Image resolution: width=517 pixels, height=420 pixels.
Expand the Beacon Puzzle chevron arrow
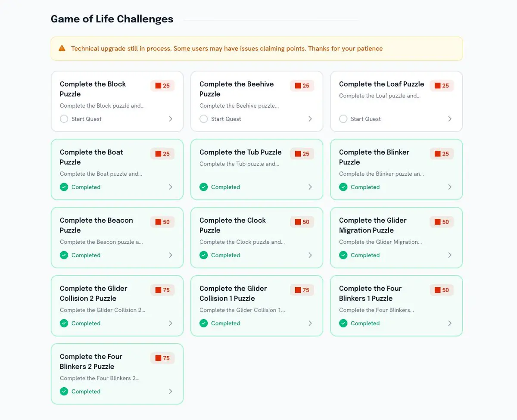(x=171, y=255)
